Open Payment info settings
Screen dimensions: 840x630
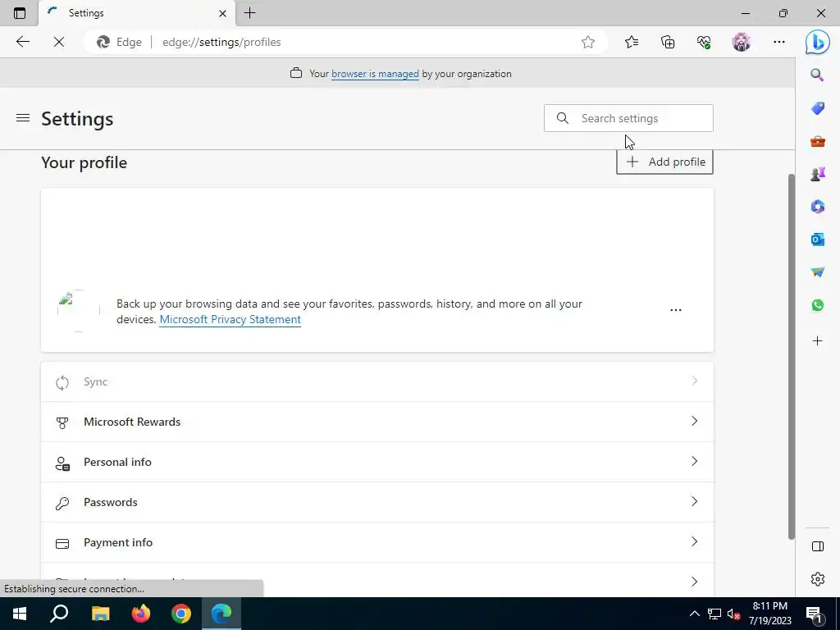377,542
